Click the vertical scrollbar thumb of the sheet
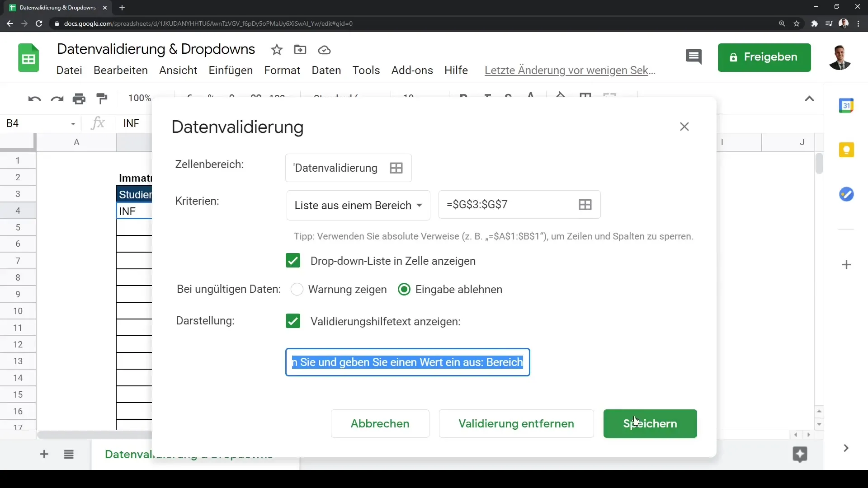Image resolution: width=868 pixels, height=488 pixels. pyautogui.click(x=819, y=164)
